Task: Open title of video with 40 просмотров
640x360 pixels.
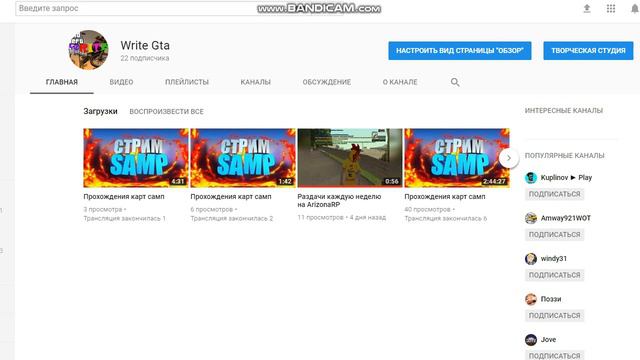Action: 444,196
